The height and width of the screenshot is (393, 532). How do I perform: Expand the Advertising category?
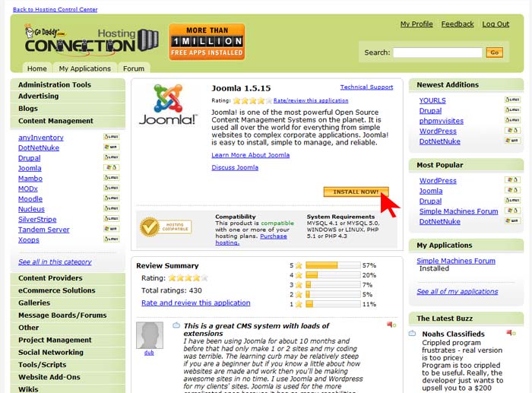coord(68,97)
